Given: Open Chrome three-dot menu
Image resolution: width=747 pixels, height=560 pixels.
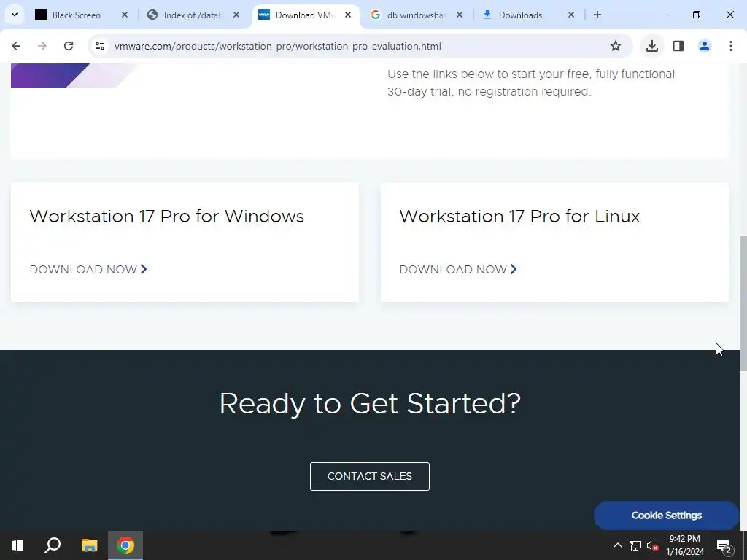Looking at the screenshot, I should click(730, 46).
